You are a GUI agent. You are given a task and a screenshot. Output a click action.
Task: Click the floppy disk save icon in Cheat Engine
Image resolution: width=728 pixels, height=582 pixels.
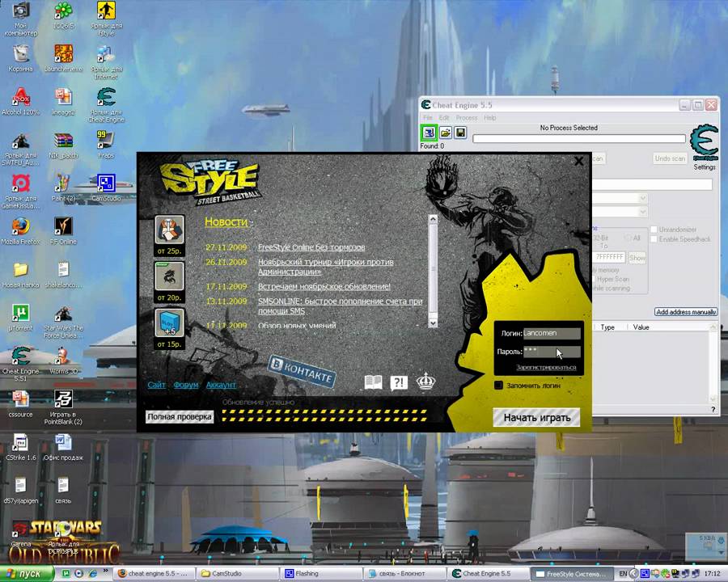point(460,133)
